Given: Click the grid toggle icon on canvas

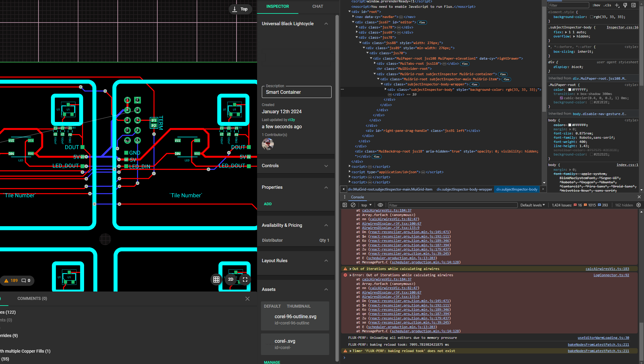Looking at the screenshot, I should click(x=216, y=280).
